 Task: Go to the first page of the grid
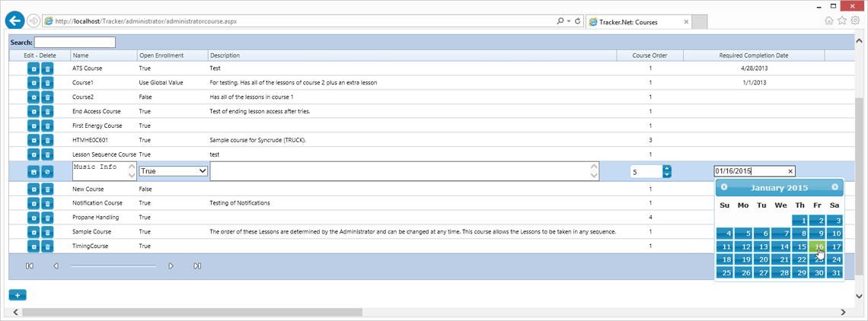click(x=30, y=266)
